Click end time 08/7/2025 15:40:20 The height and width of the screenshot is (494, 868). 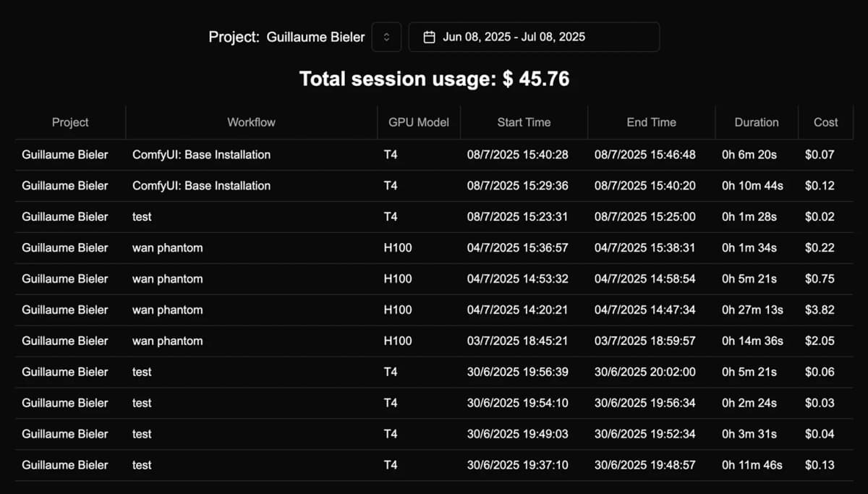(x=645, y=186)
